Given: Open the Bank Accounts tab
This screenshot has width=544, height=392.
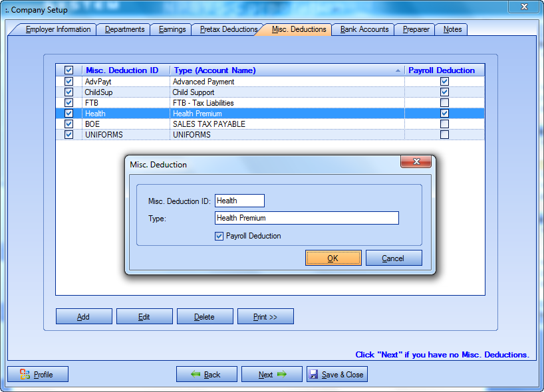Looking at the screenshot, I should point(364,29).
